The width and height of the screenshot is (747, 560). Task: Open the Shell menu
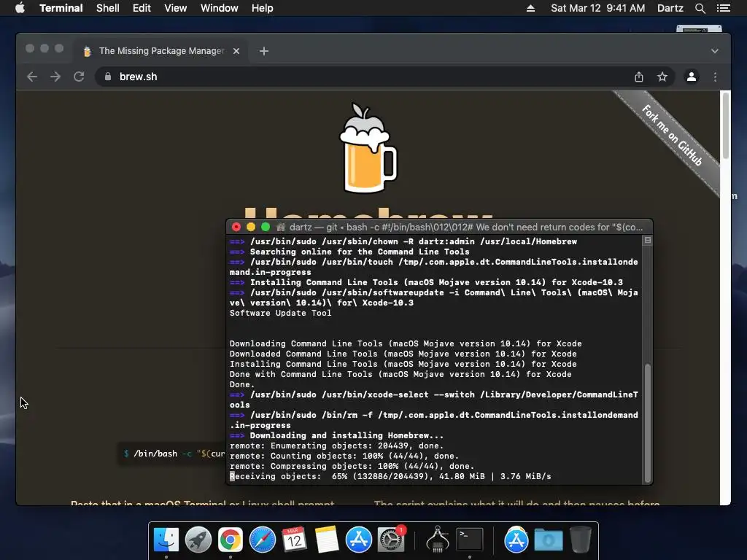click(108, 8)
